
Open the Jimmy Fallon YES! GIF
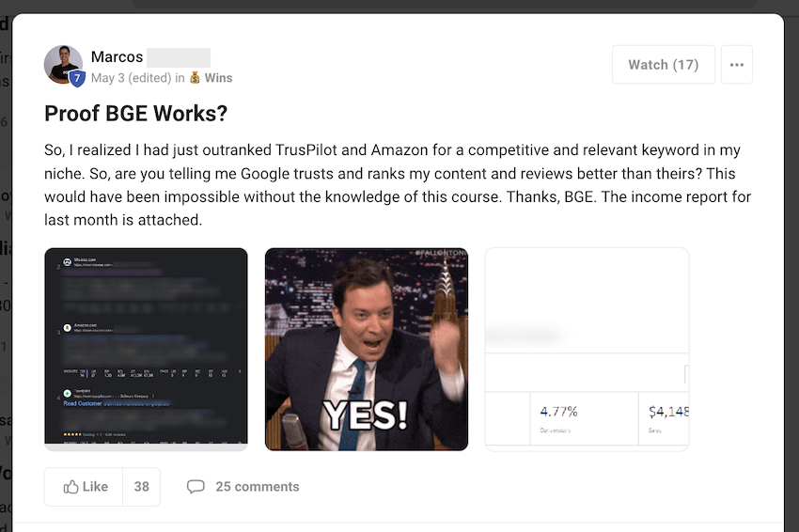coord(367,349)
